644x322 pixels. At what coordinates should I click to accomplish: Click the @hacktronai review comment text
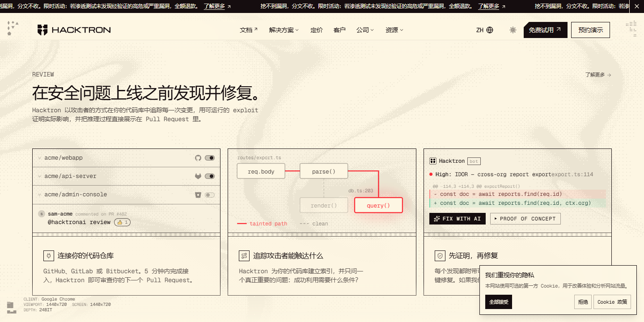[79, 222]
